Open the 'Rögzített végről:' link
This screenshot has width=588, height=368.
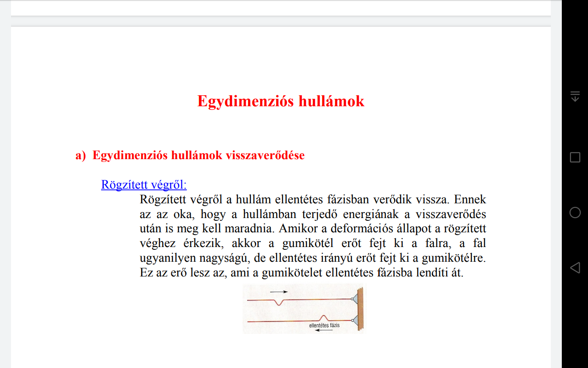144,184
